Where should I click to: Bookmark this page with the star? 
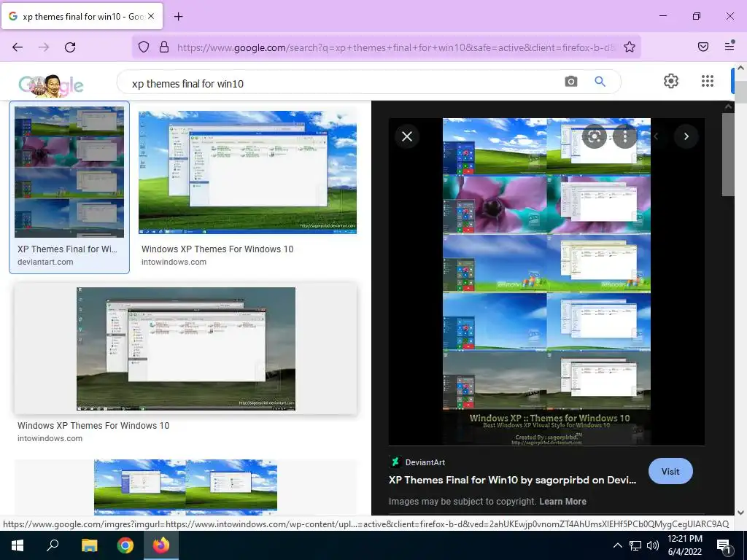point(630,47)
